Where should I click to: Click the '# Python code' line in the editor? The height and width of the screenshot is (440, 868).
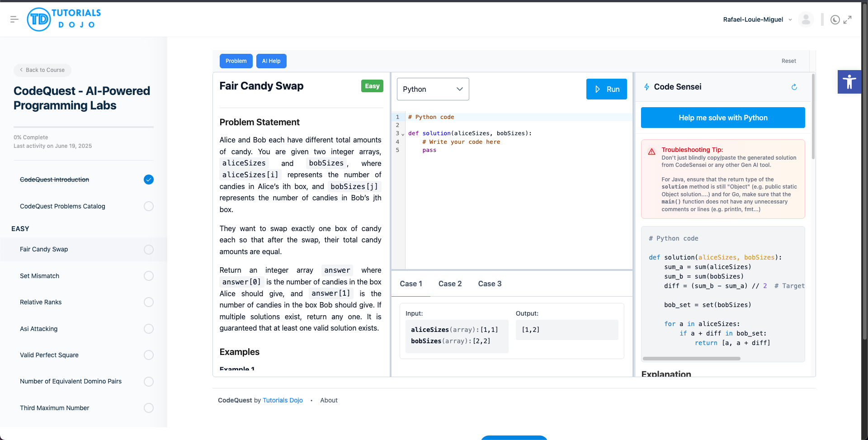click(431, 117)
